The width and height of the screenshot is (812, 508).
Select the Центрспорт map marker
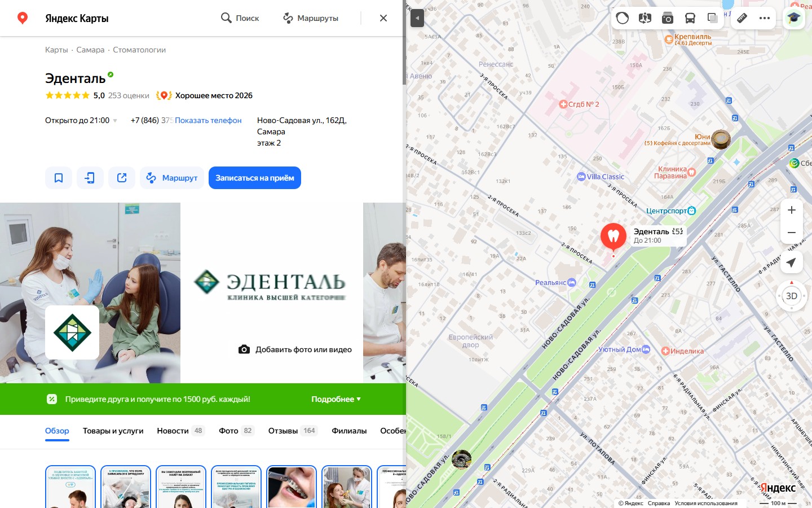[671, 211]
